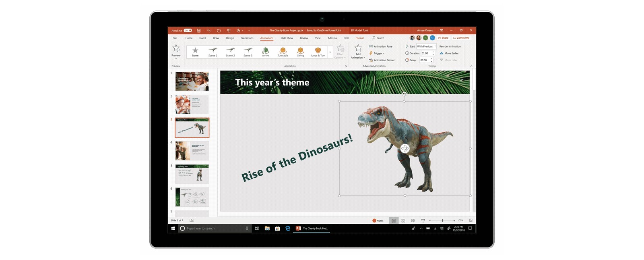Open the Trigger dropdown
644x260 pixels.
coord(377,53)
